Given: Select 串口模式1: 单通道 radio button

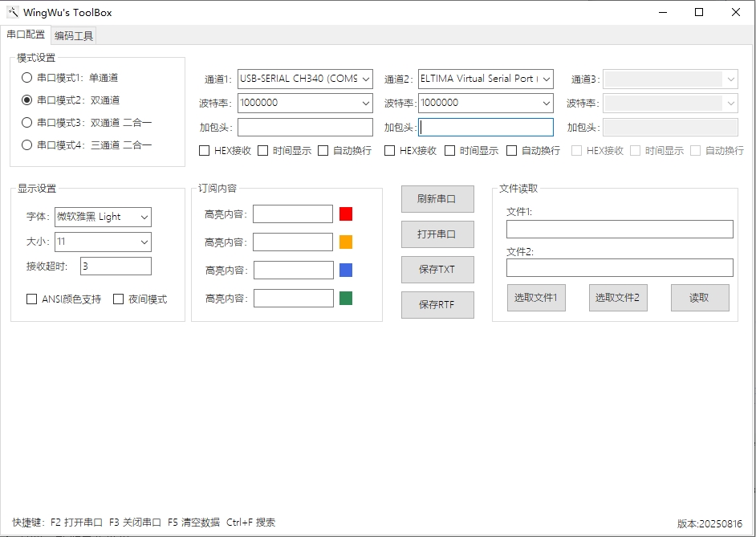Looking at the screenshot, I should click(27, 78).
